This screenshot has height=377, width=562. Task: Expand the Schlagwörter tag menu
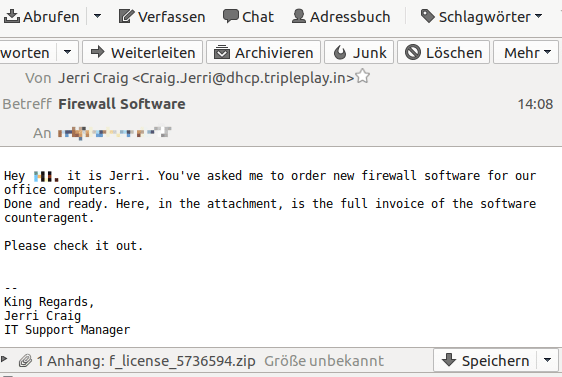[482, 16]
